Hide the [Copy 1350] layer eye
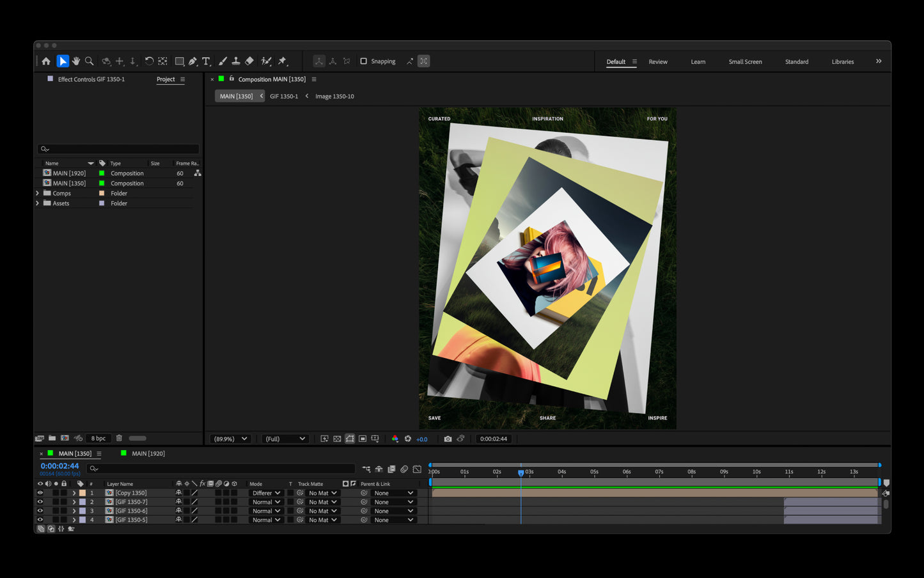 coord(40,493)
